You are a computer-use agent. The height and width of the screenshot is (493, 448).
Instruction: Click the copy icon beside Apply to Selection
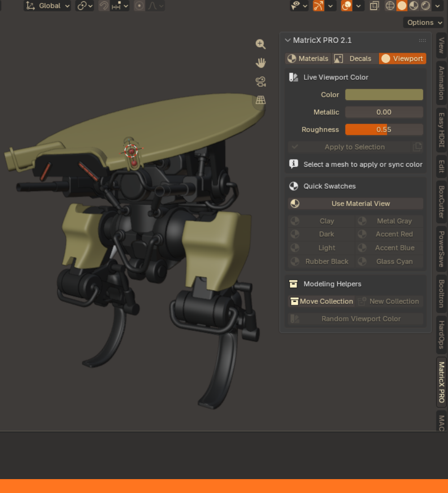coord(418,147)
